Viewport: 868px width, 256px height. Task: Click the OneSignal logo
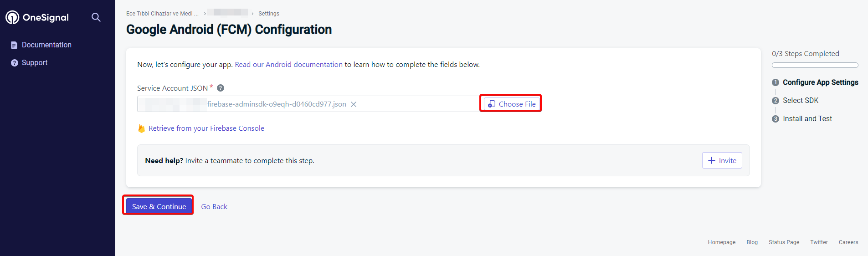point(37,17)
